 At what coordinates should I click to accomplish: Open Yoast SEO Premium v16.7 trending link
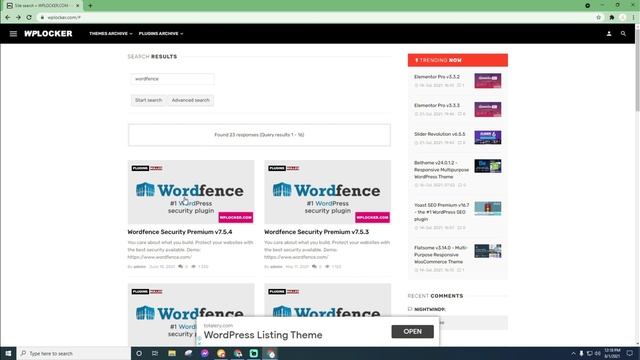coord(441,212)
